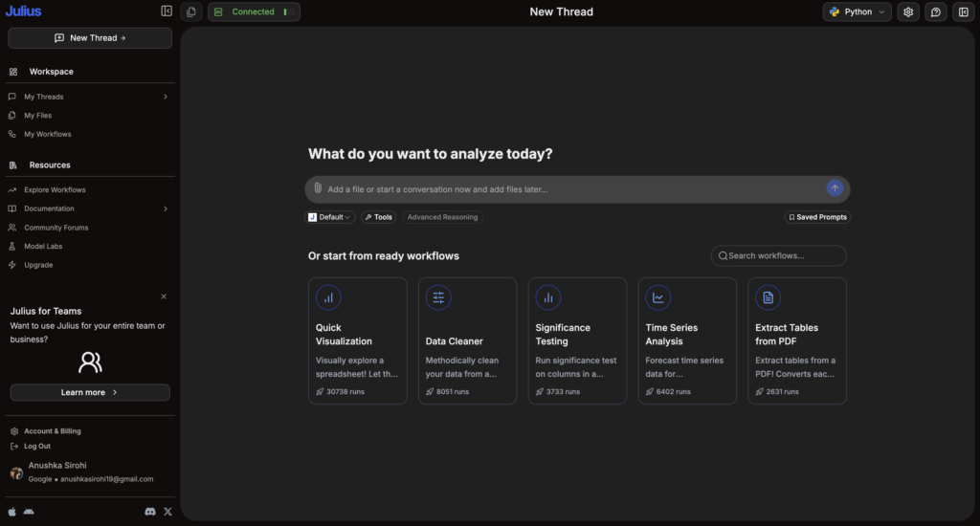
Task: Open the Discord icon link
Action: click(150, 512)
